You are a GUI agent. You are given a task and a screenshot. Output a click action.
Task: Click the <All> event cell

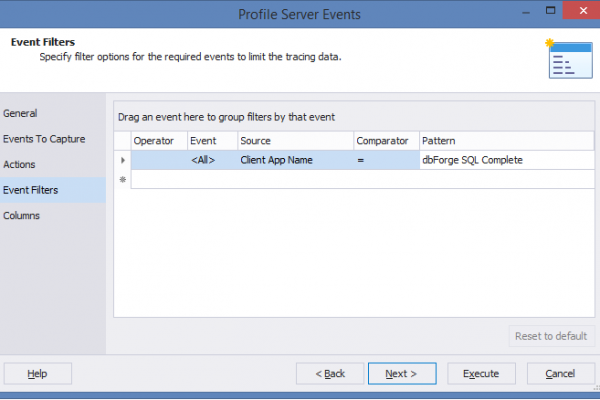(212, 160)
